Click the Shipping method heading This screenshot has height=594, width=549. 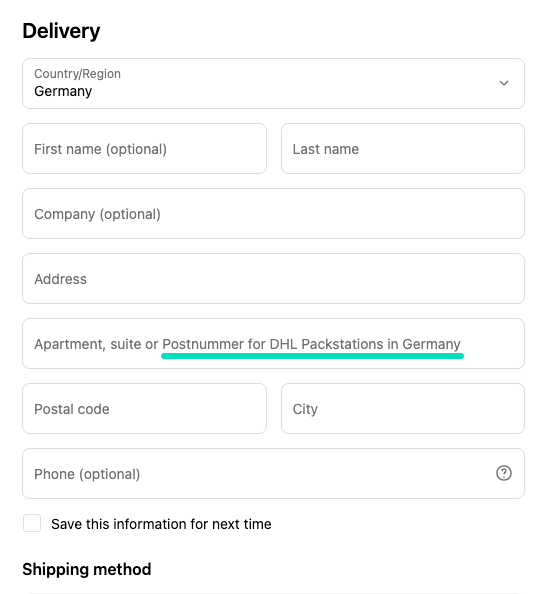tap(87, 569)
